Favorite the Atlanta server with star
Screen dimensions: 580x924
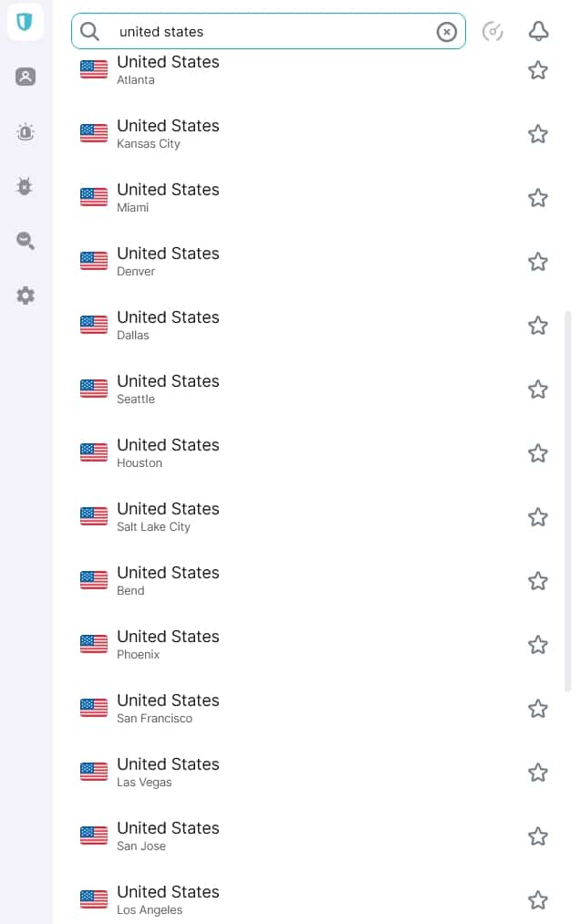(x=537, y=70)
